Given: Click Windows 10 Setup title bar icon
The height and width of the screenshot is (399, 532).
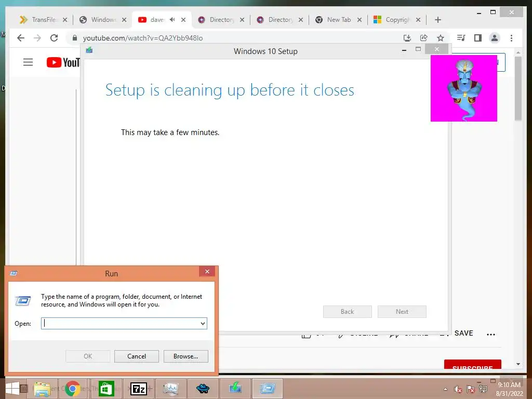Looking at the screenshot, I should click(x=89, y=50).
